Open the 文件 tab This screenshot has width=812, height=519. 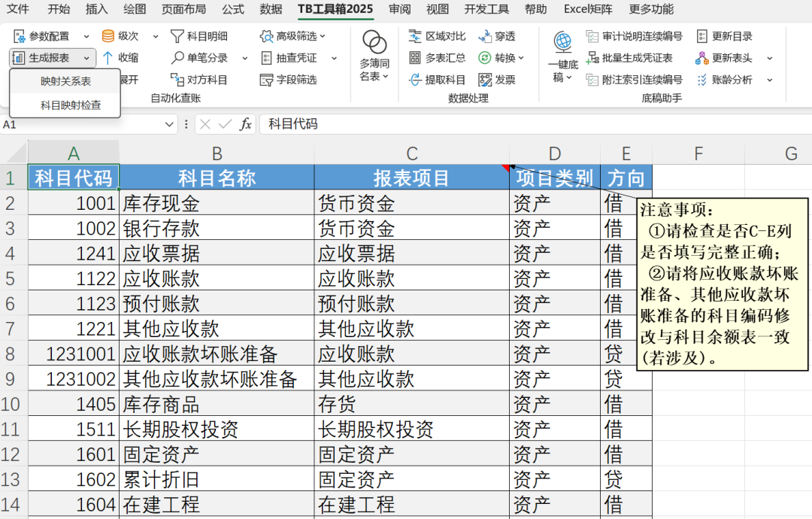tap(18, 9)
